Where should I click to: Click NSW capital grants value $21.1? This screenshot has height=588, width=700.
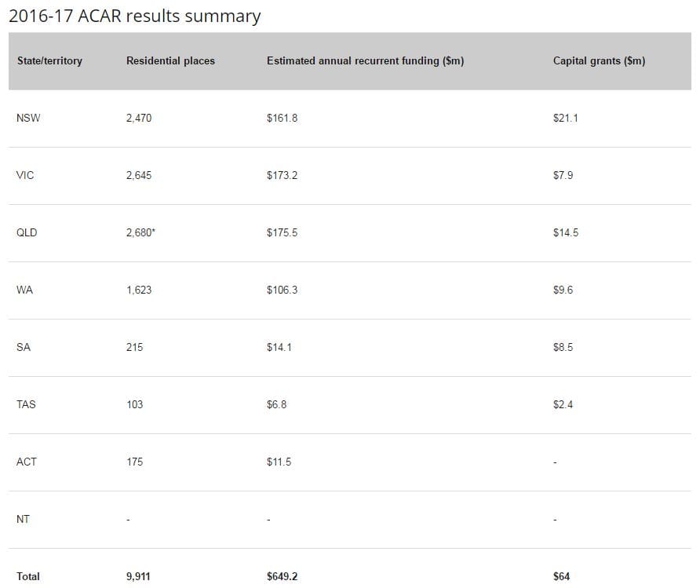click(x=566, y=119)
